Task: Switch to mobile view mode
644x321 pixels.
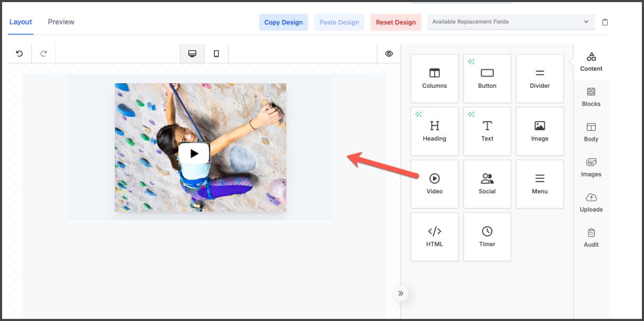Action: [x=216, y=53]
